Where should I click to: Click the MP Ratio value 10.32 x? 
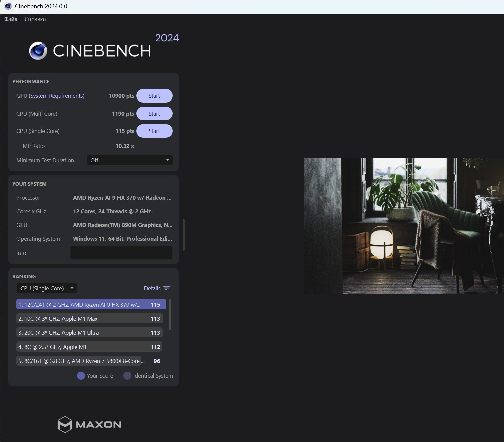tap(125, 146)
